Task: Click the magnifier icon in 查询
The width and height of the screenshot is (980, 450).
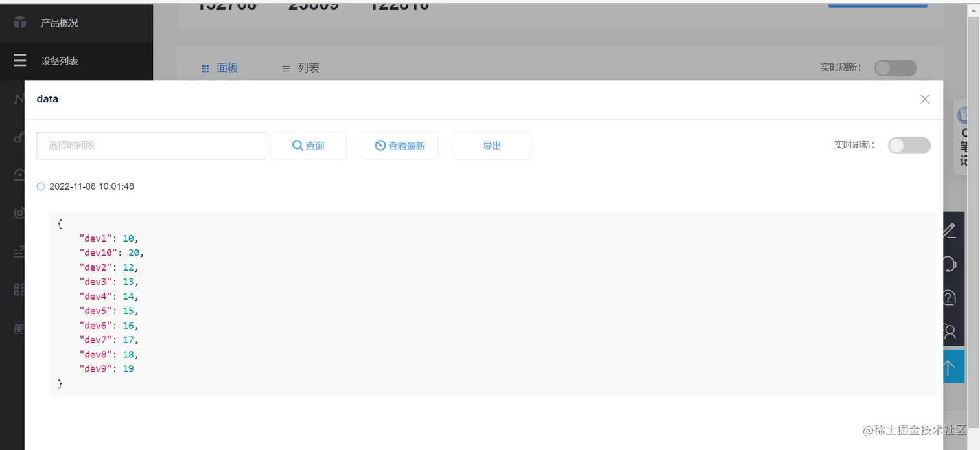Action: pos(297,146)
